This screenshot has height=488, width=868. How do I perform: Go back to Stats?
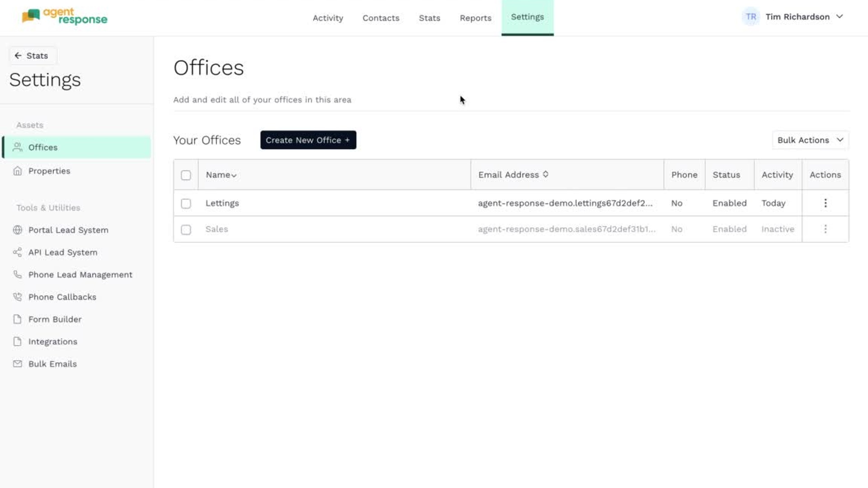click(x=32, y=56)
